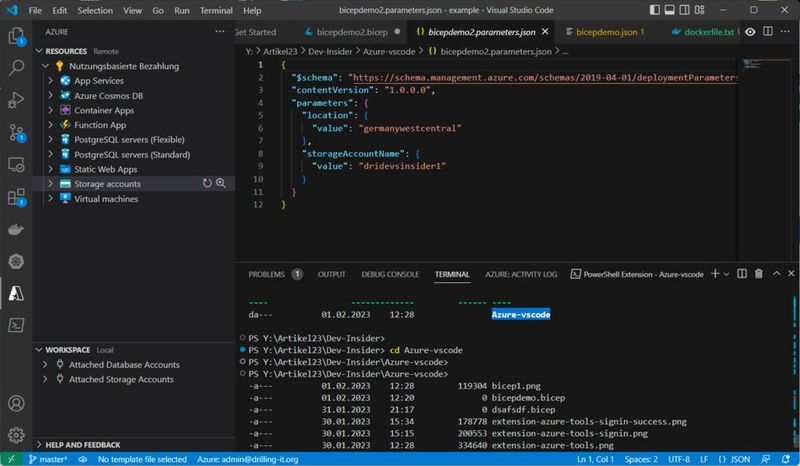
Task: Open schema URL link in editor
Action: click(545, 78)
